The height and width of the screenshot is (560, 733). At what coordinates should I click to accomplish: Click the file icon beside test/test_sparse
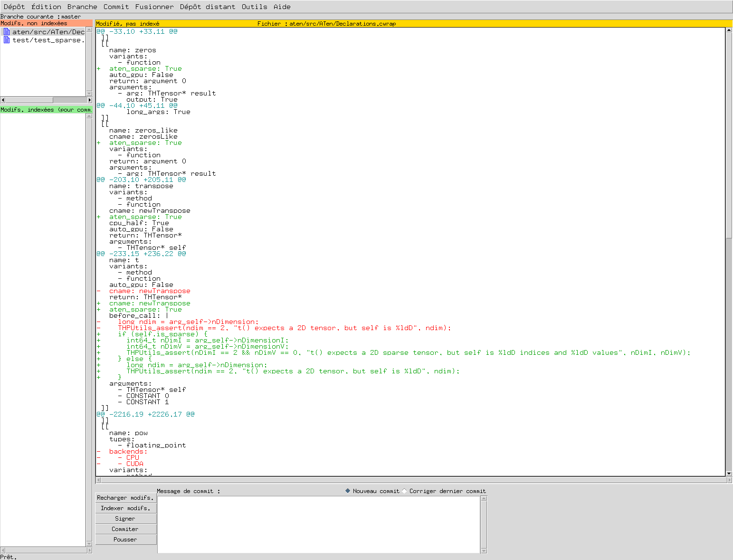[7, 40]
